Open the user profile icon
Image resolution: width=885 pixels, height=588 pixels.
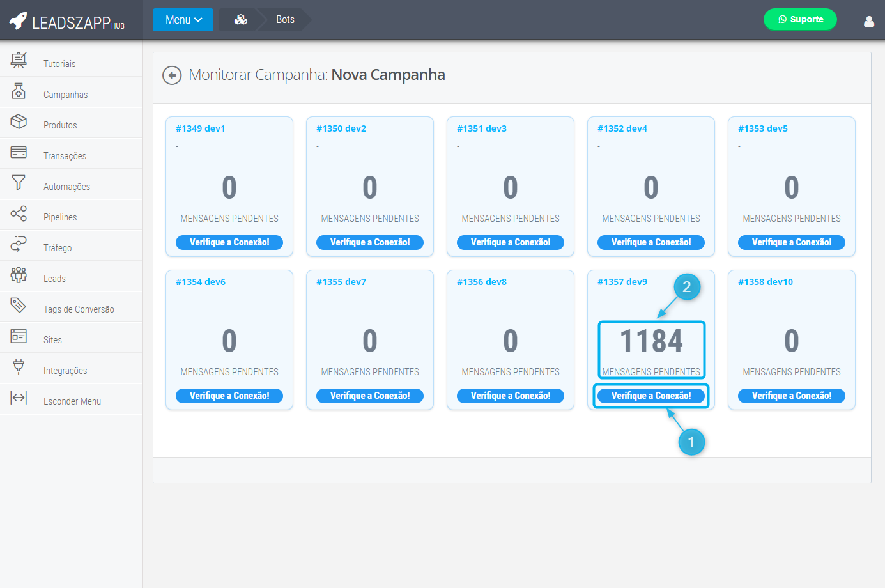868,21
